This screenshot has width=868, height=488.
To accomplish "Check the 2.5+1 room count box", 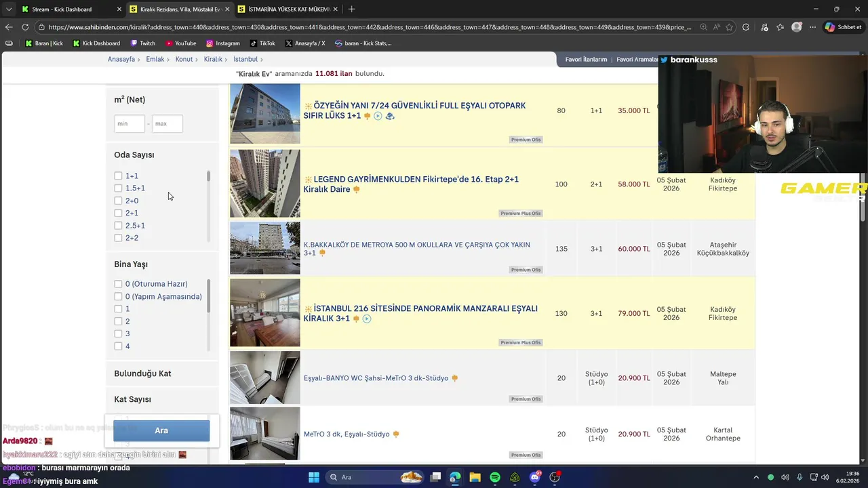I will click(x=118, y=225).
